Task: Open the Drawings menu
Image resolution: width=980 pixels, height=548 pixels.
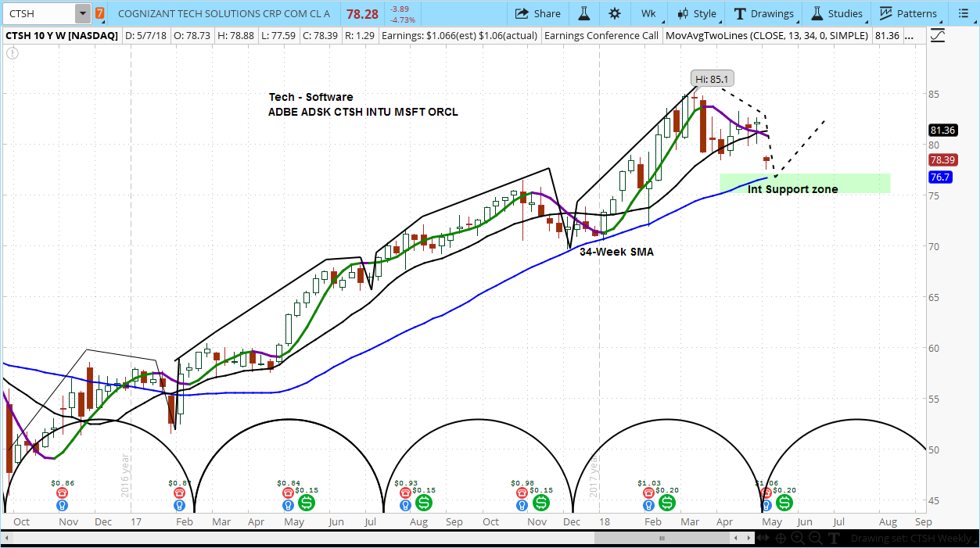Action: [x=764, y=13]
